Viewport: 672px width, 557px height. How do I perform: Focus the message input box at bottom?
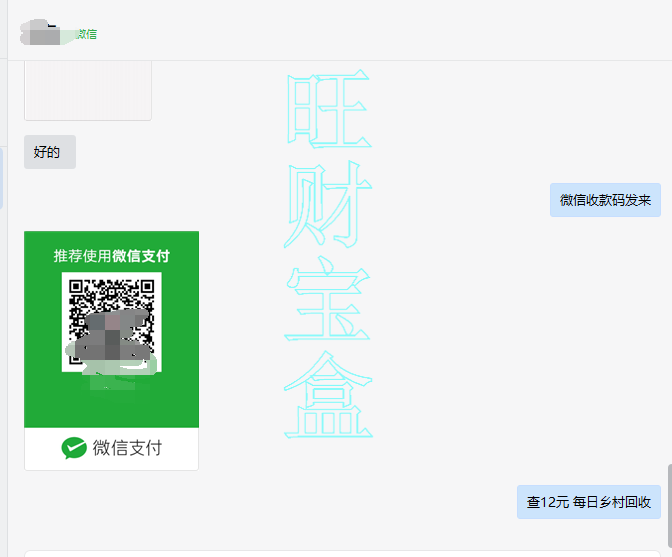click(x=340, y=553)
